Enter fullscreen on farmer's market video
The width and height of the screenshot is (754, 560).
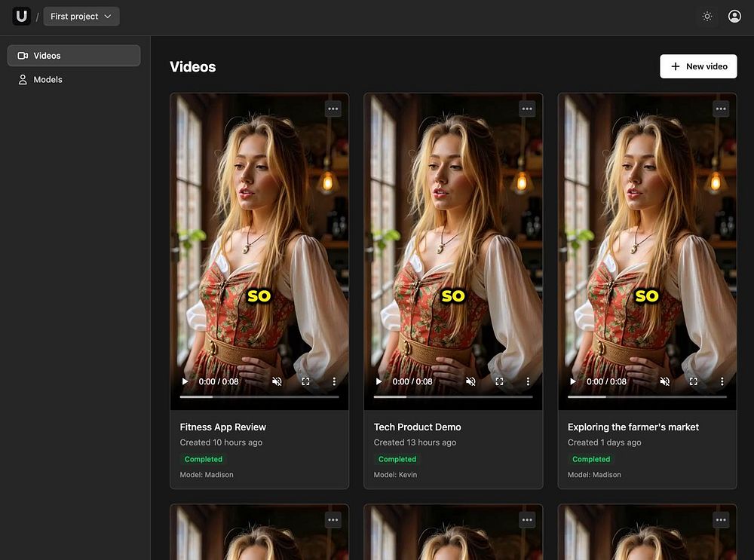(694, 381)
